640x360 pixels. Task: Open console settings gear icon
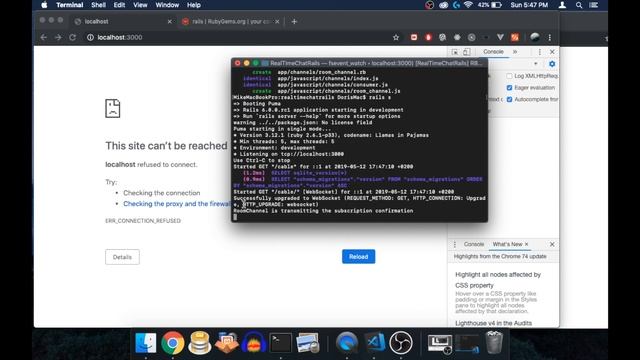point(552,64)
